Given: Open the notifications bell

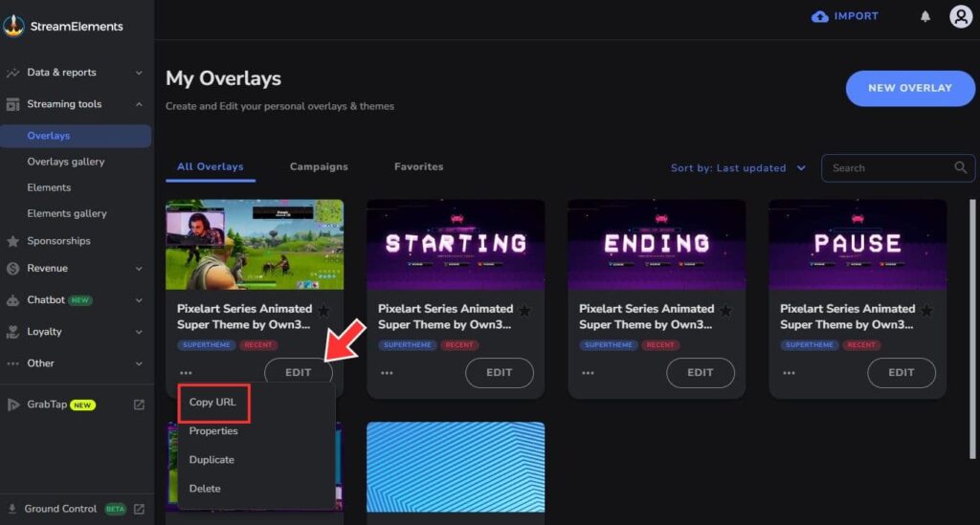Looking at the screenshot, I should click(925, 16).
